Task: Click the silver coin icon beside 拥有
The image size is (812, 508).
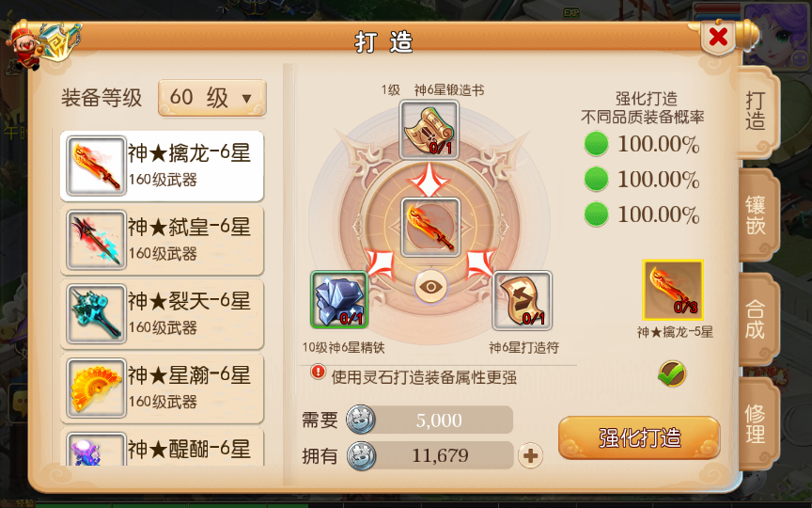Action: [x=362, y=455]
